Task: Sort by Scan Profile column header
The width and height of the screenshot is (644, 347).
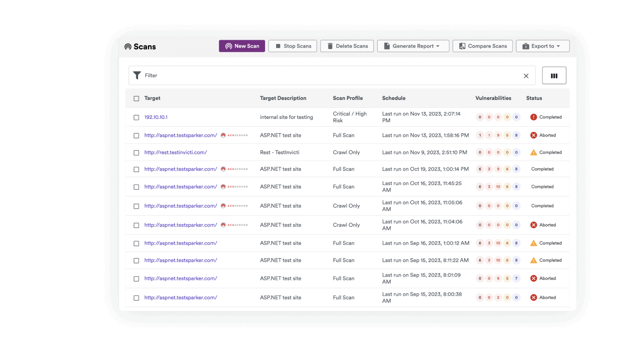Action: click(348, 98)
